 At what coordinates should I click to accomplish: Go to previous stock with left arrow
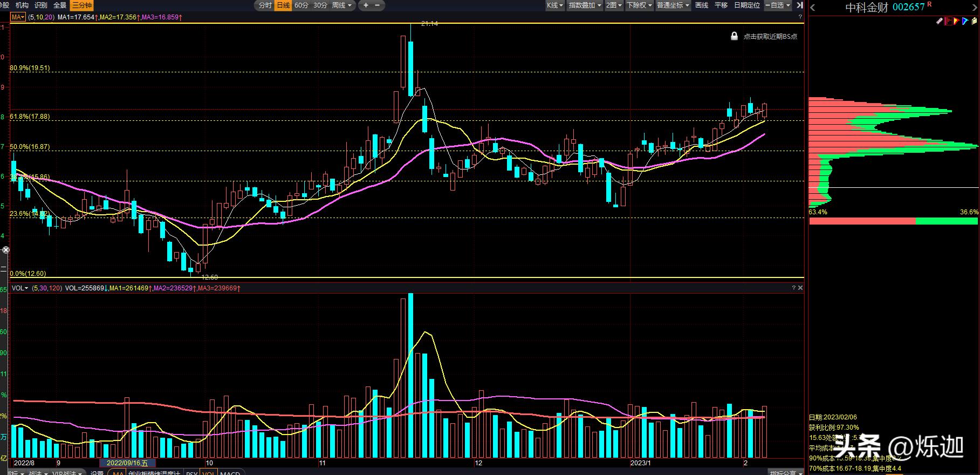pyautogui.click(x=813, y=8)
